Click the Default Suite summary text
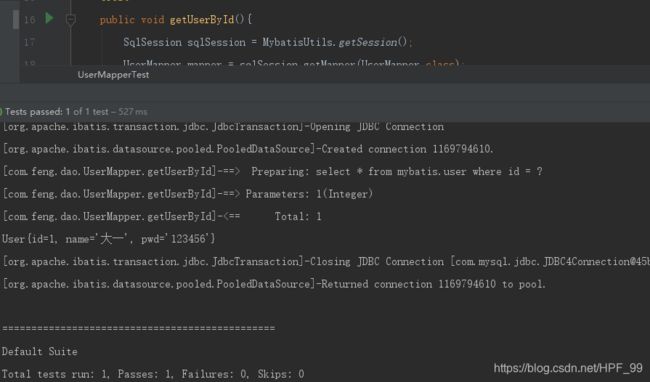Viewport: 650px width, 382px height. tap(40, 351)
